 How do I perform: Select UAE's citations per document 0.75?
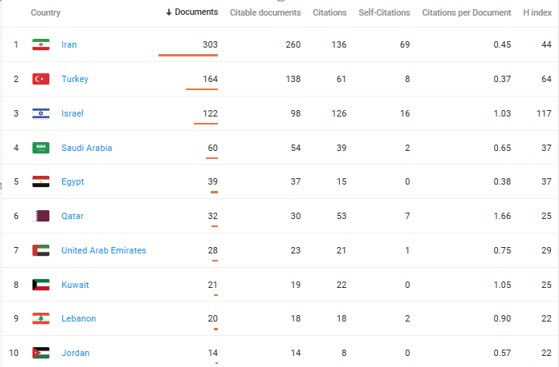point(502,250)
